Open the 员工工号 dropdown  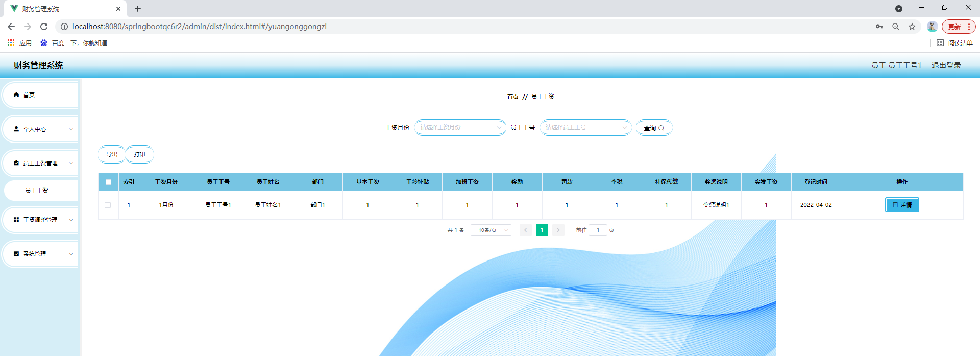(585, 127)
